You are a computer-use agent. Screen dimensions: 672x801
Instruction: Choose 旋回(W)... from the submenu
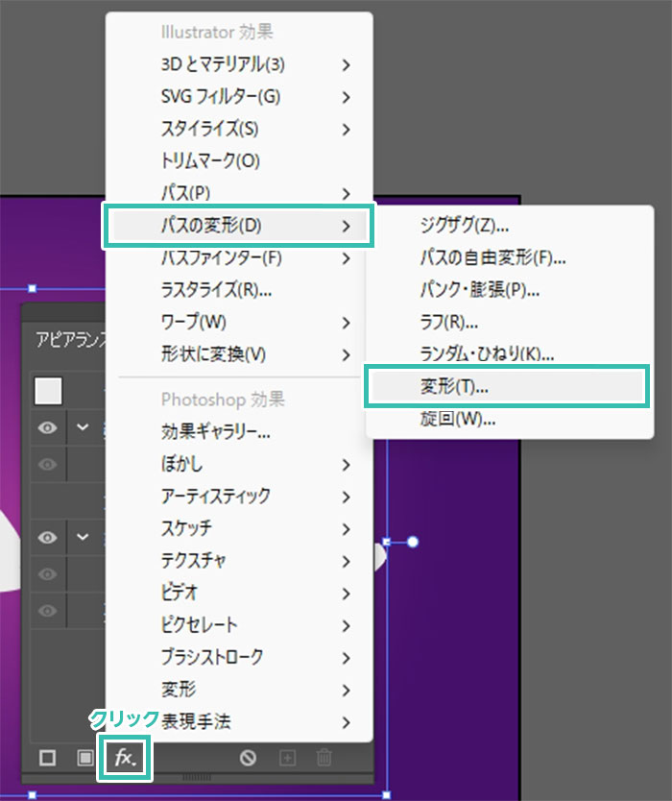pyautogui.click(x=510, y=420)
